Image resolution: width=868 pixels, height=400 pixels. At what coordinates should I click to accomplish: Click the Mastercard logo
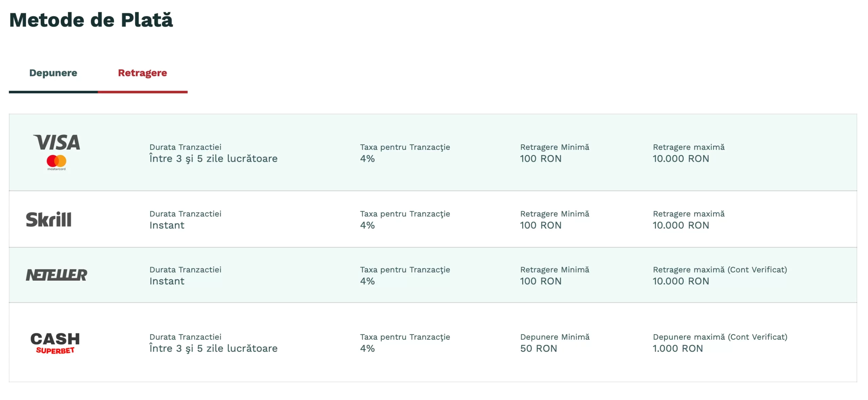tap(57, 162)
